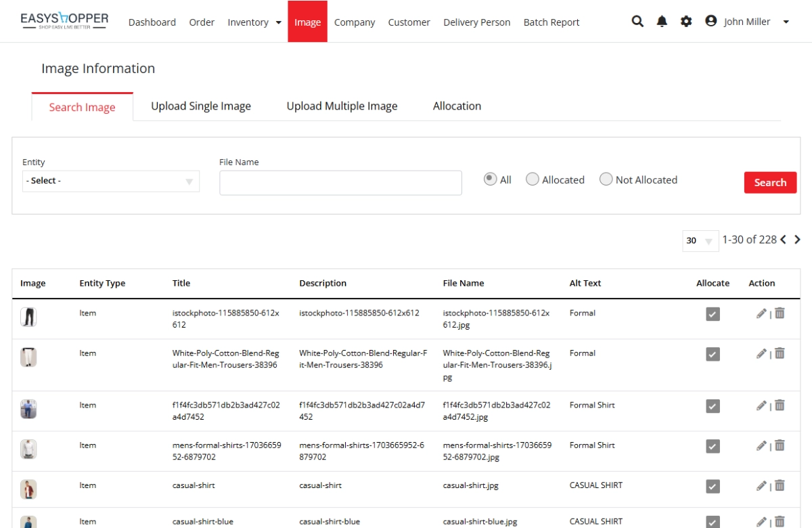The image size is (812, 528).
Task: Choose the Not Allocated filter option
Action: 606,179
